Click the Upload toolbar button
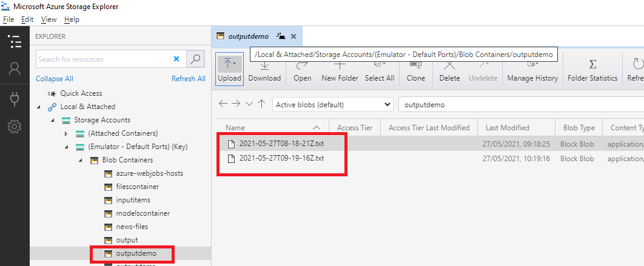 pyautogui.click(x=229, y=69)
